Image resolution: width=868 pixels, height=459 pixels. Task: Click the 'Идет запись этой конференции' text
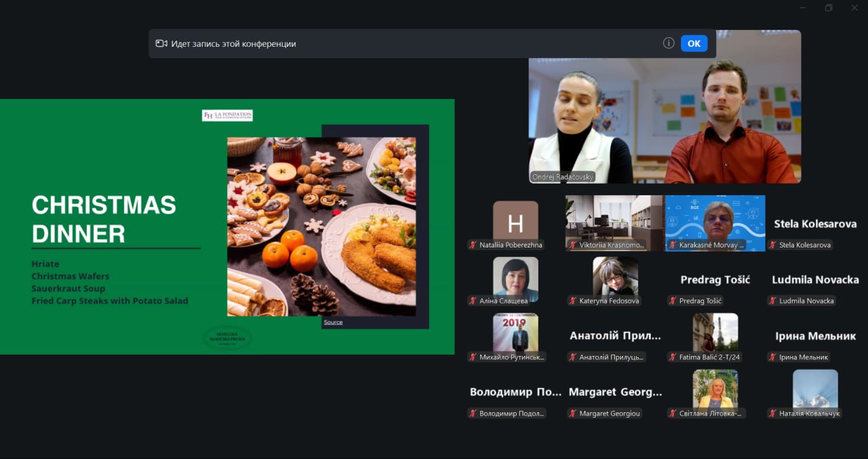(233, 43)
